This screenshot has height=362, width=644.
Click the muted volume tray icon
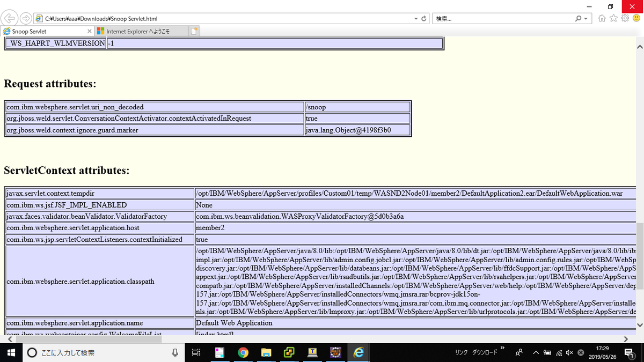[569, 352]
